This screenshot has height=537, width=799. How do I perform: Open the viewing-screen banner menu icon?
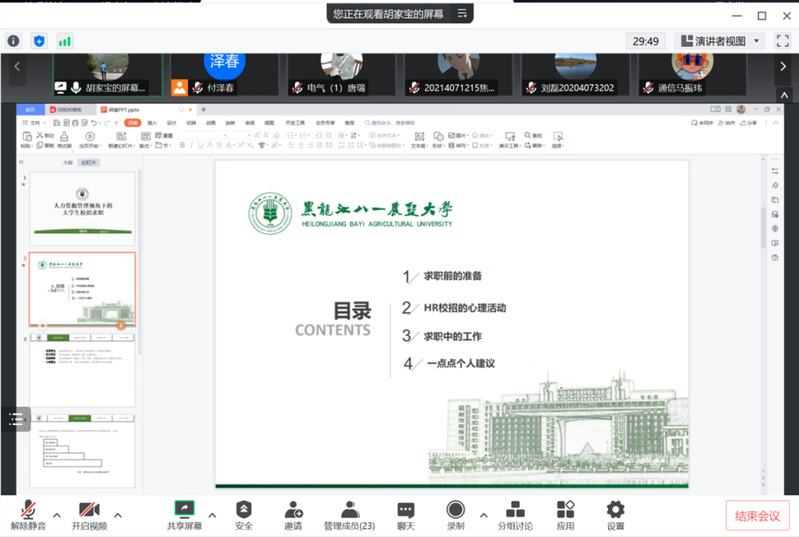point(462,14)
